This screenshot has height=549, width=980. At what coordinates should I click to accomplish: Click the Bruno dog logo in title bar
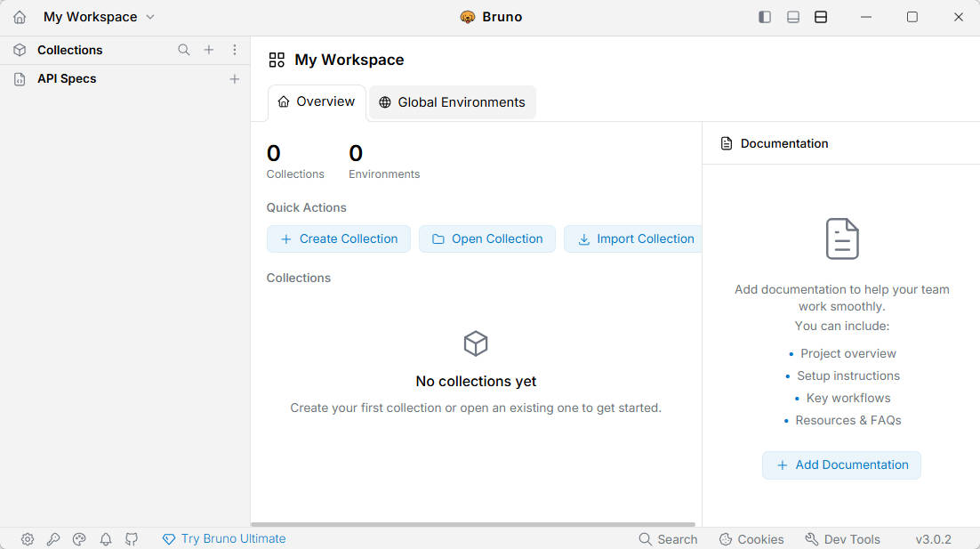click(x=468, y=17)
